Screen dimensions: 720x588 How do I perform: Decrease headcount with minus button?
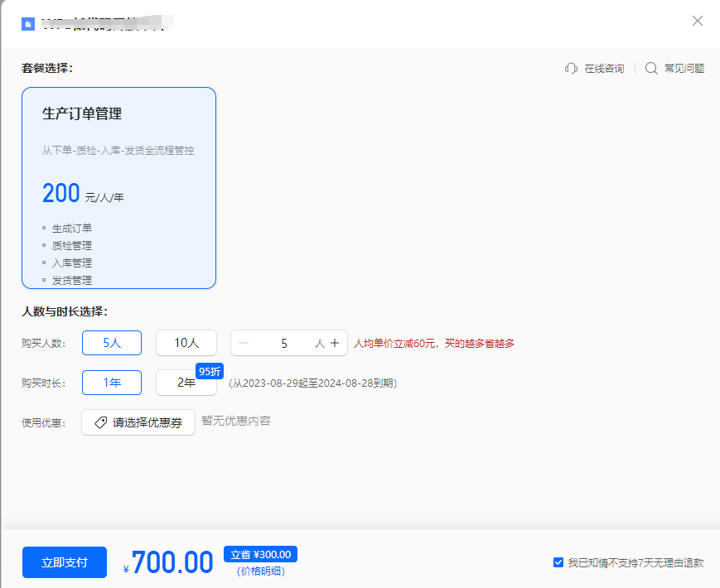tap(244, 343)
